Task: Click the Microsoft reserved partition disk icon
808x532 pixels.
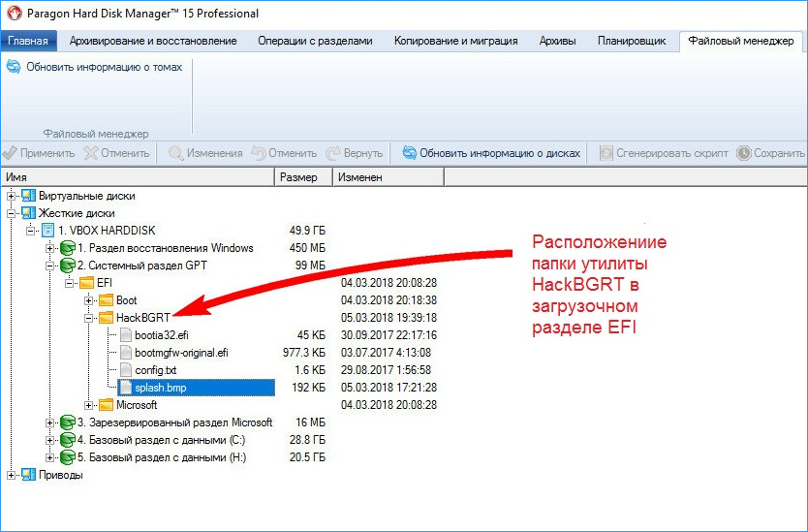Action: (68, 422)
